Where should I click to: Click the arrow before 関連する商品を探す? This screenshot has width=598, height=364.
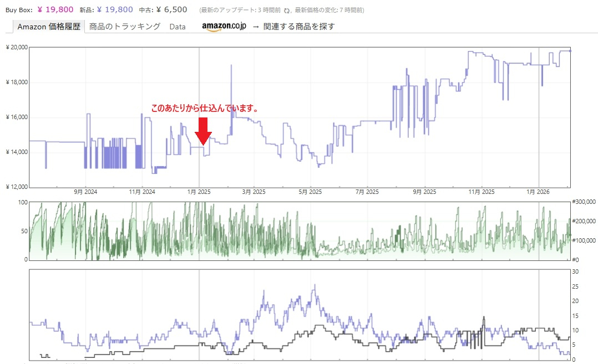[256, 27]
